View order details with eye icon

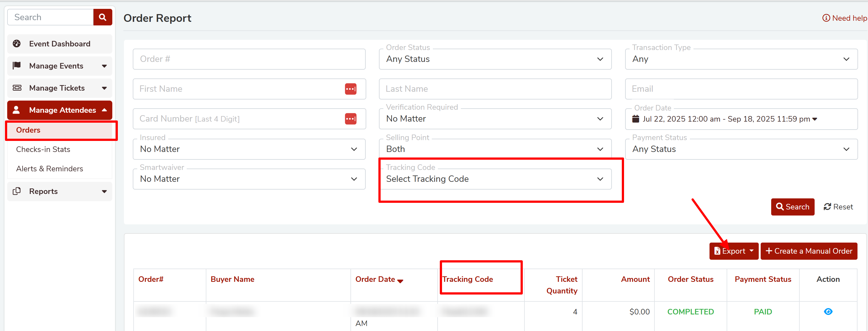pyautogui.click(x=828, y=311)
